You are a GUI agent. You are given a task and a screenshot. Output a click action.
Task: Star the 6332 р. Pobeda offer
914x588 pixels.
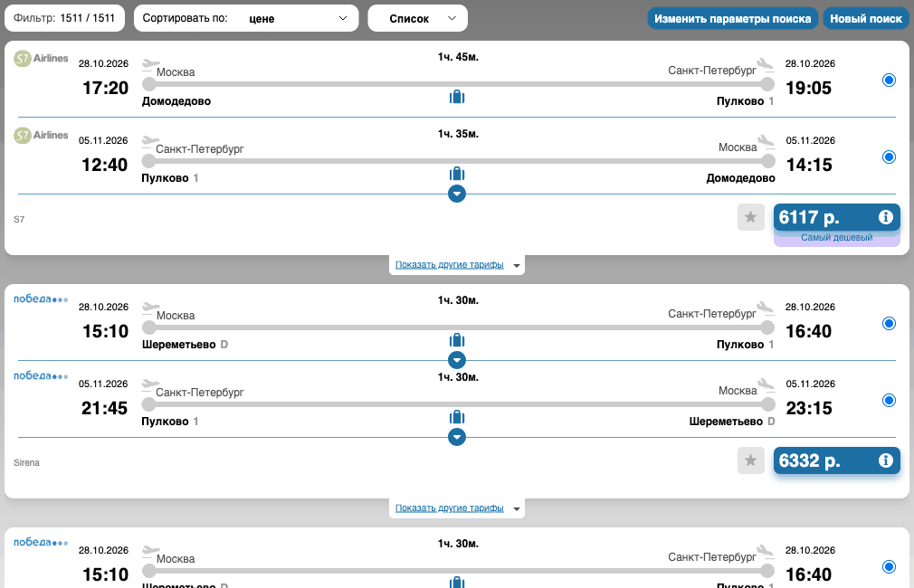pyautogui.click(x=751, y=461)
